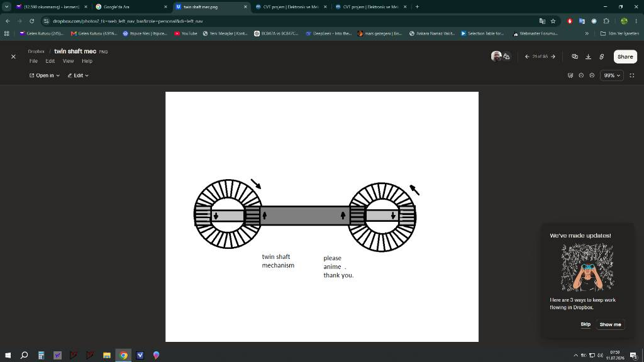The height and width of the screenshot is (362, 644).
Task: Open the 99% zoom level dropdown
Action: click(x=611, y=75)
